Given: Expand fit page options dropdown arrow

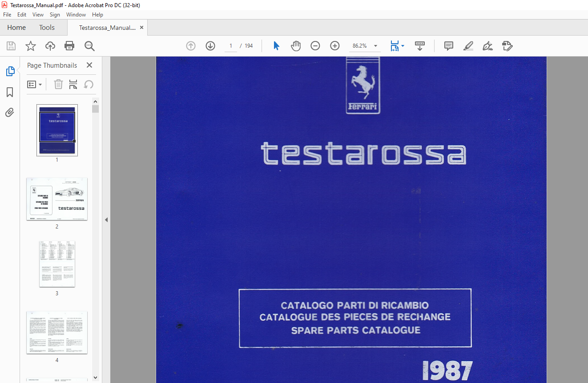Looking at the screenshot, I should coord(403,46).
